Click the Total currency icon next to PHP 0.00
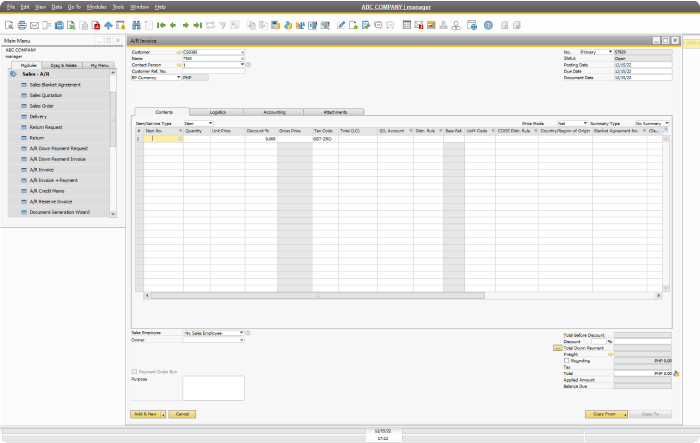Viewport: 700px width, 443px height. (676, 373)
